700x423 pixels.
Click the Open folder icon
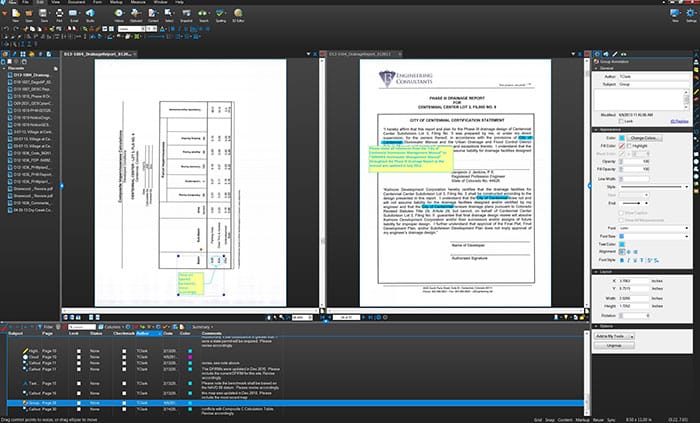coord(29,14)
